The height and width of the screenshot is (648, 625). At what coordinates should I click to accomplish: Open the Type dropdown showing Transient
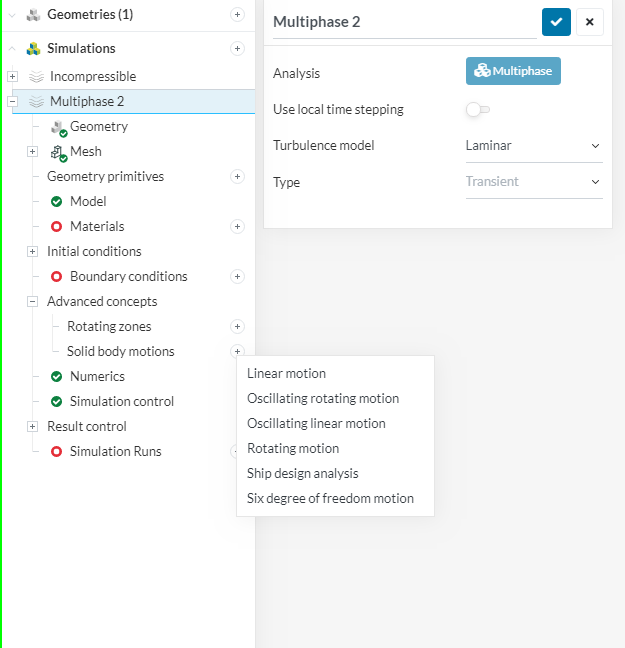point(534,182)
